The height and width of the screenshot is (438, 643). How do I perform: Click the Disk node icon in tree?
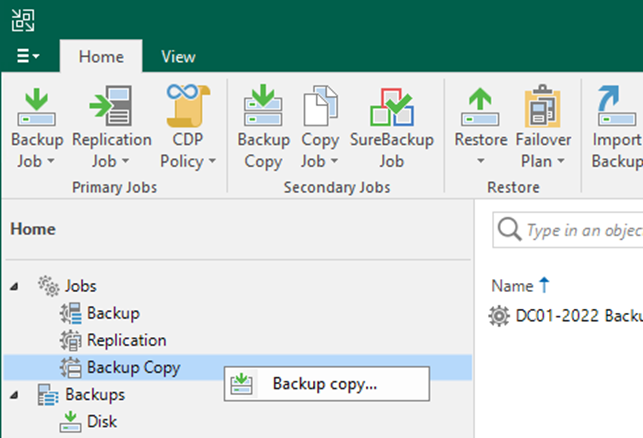click(x=71, y=422)
